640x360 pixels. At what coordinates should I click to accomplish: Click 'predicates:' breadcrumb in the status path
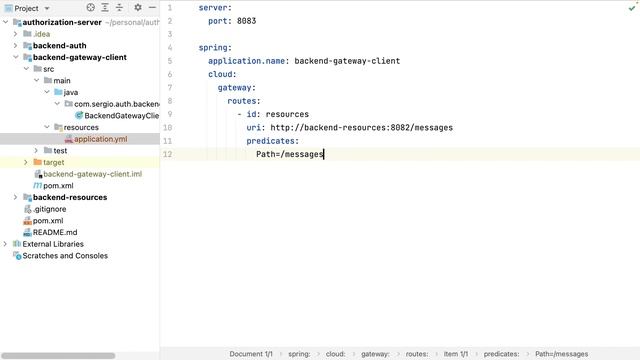(x=501, y=354)
